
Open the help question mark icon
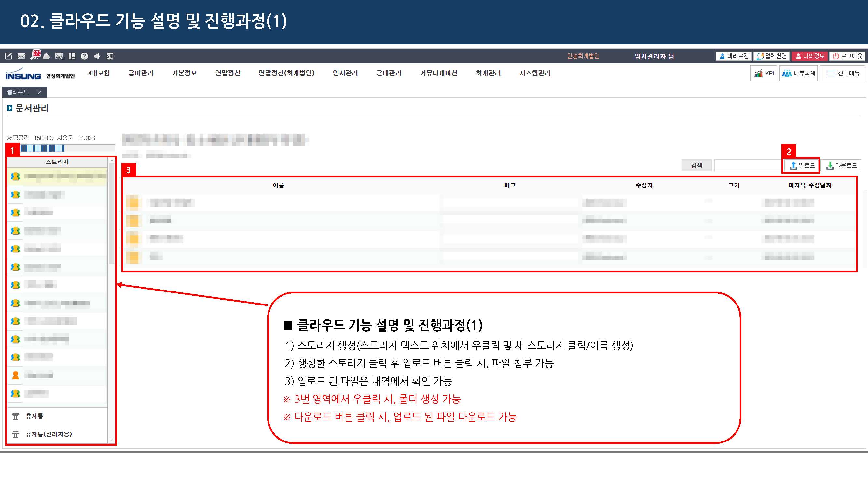coord(84,56)
